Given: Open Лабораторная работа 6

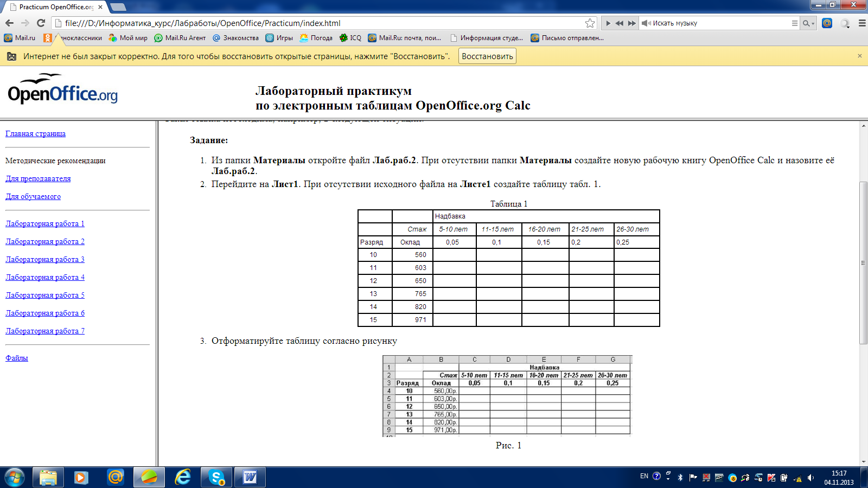Looking at the screenshot, I should pos(45,313).
